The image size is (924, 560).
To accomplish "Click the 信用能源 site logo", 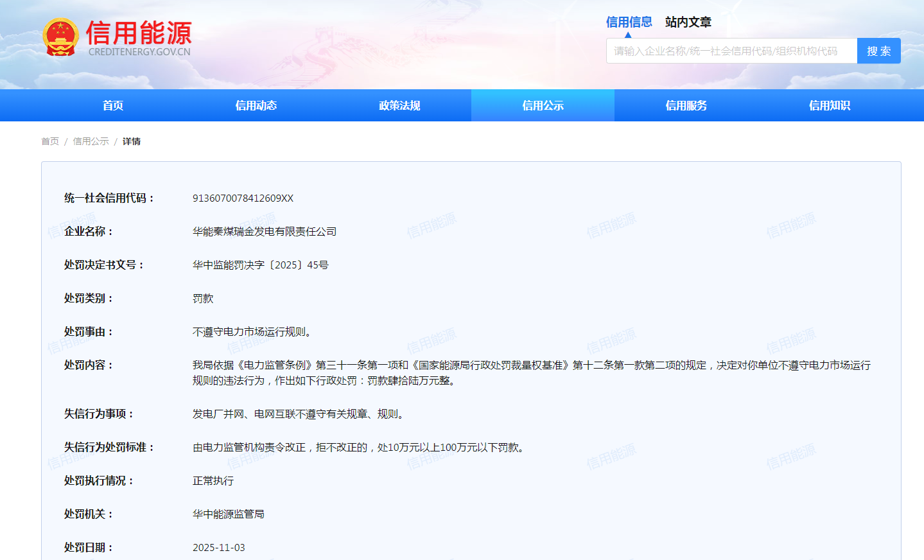I will pos(138,31).
